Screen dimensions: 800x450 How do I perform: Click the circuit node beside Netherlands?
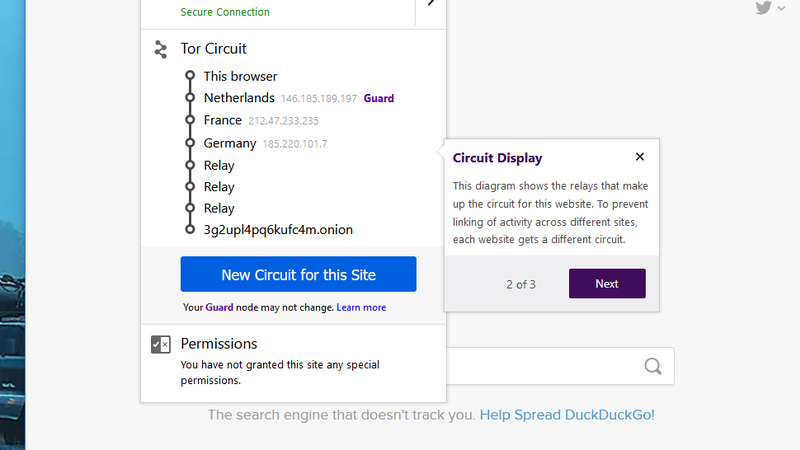point(190,97)
